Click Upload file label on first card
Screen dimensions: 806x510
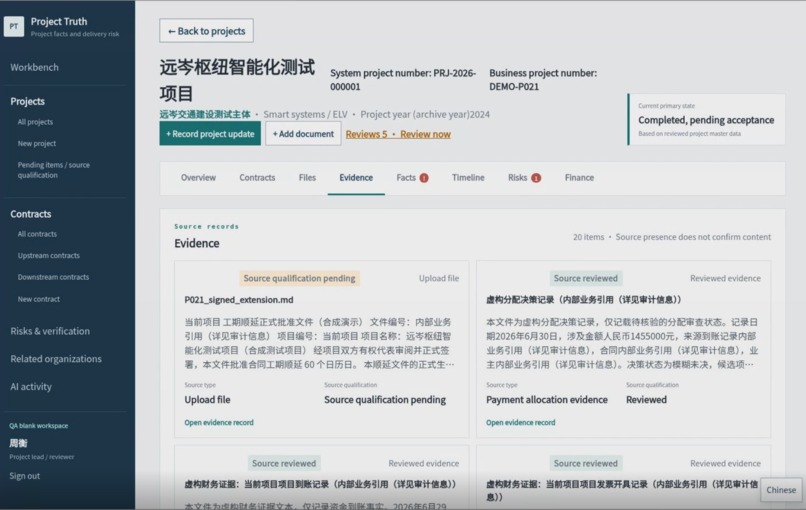point(439,278)
